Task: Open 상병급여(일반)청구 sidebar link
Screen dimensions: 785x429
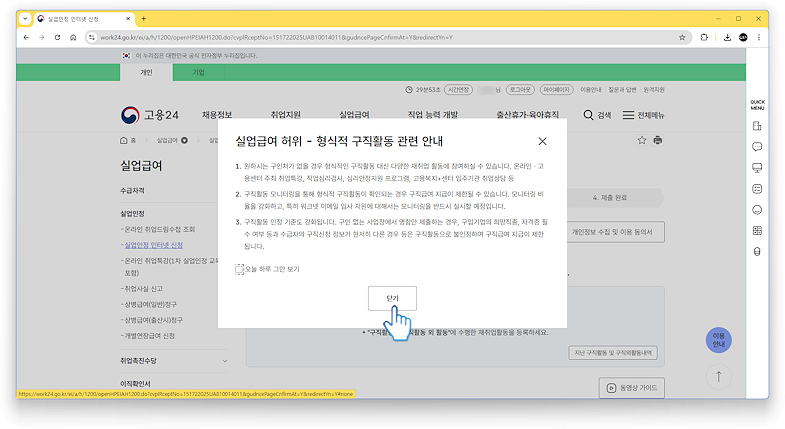Action: [150, 304]
